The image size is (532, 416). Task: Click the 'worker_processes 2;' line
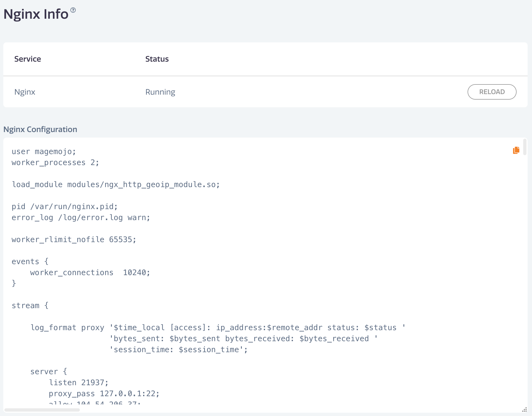coord(55,163)
